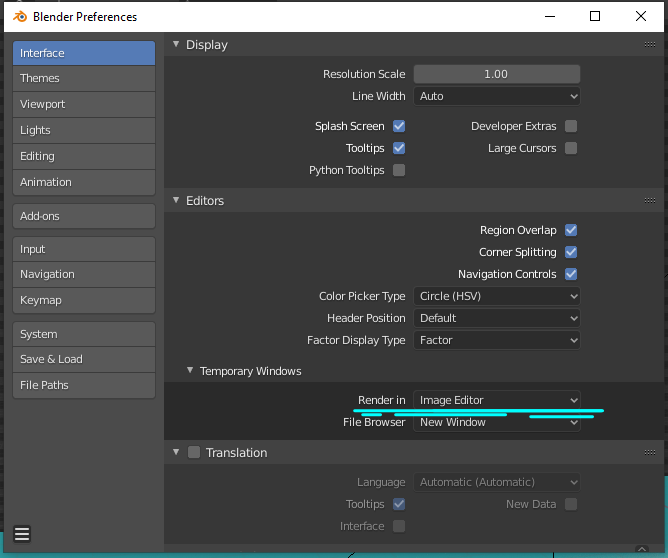The width and height of the screenshot is (668, 558).
Task: Click the Temporary Windows label
Action: 250,371
